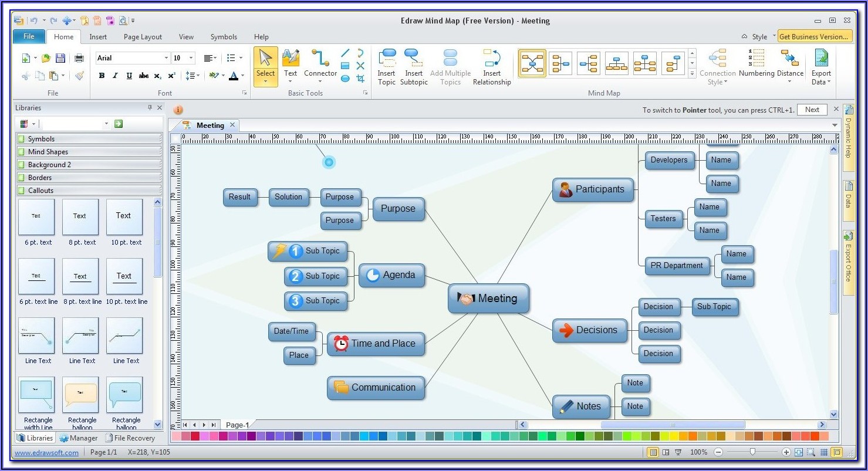Click the zoom slider in status bar
The width and height of the screenshot is (868, 471).
coord(752,452)
